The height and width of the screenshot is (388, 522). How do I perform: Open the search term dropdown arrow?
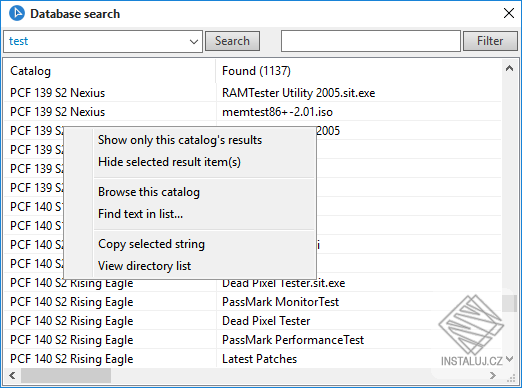[x=194, y=42]
